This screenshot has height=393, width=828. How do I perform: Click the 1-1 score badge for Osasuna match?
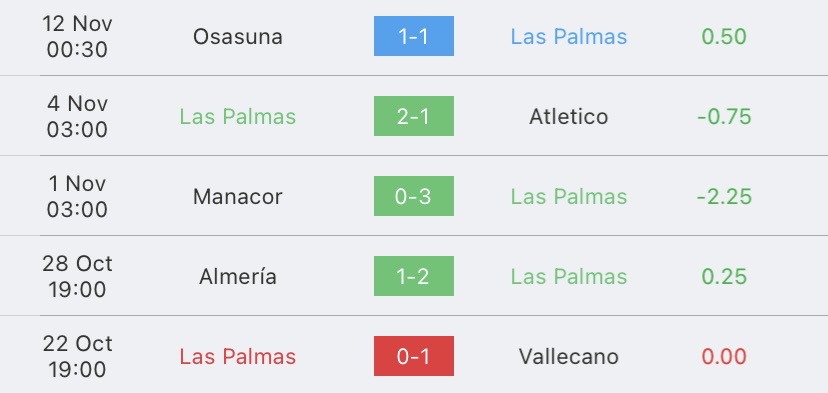tap(413, 36)
